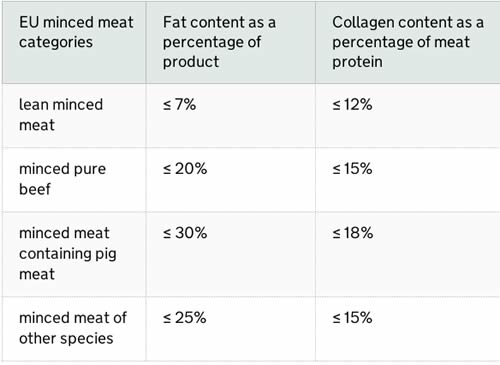Image resolution: width=500 pixels, height=365 pixels.
Task: Click the word 'product' in fat header
Action: pos(191,62)
